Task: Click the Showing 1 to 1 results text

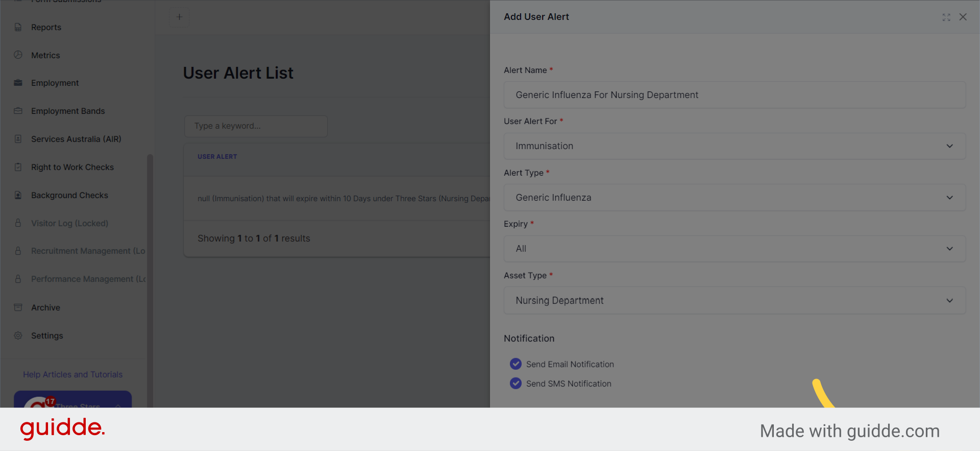Action: coord(254,239)
